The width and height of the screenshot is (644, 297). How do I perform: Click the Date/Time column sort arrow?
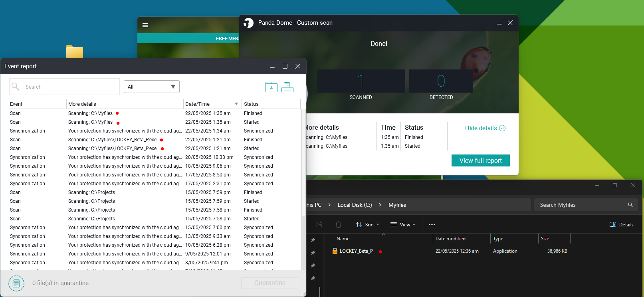click(236, 104)
